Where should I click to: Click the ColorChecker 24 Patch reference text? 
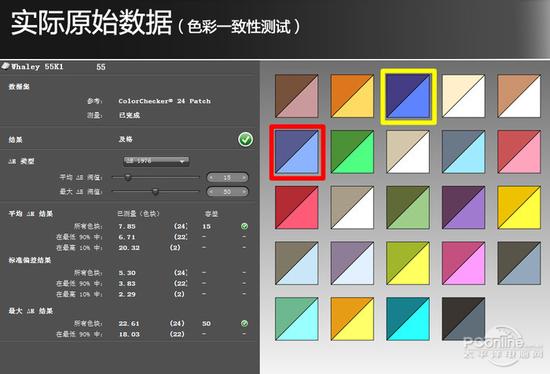click(x=165, y=101)
